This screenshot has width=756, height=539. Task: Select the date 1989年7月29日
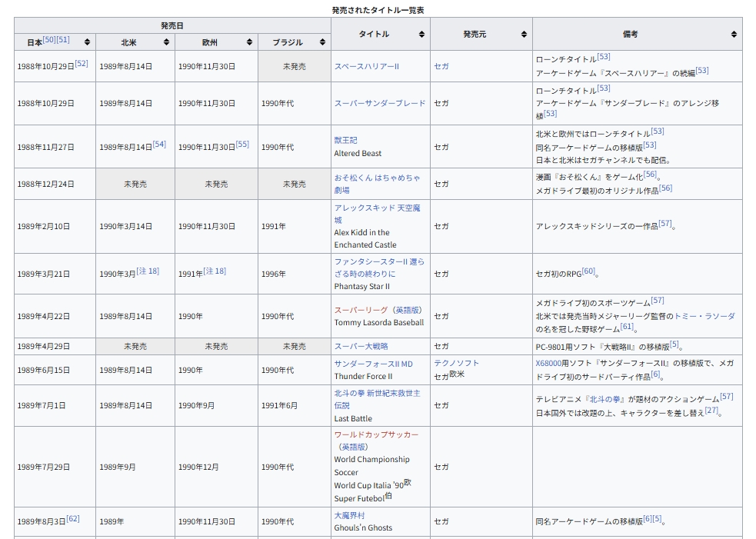pos(44,467)
